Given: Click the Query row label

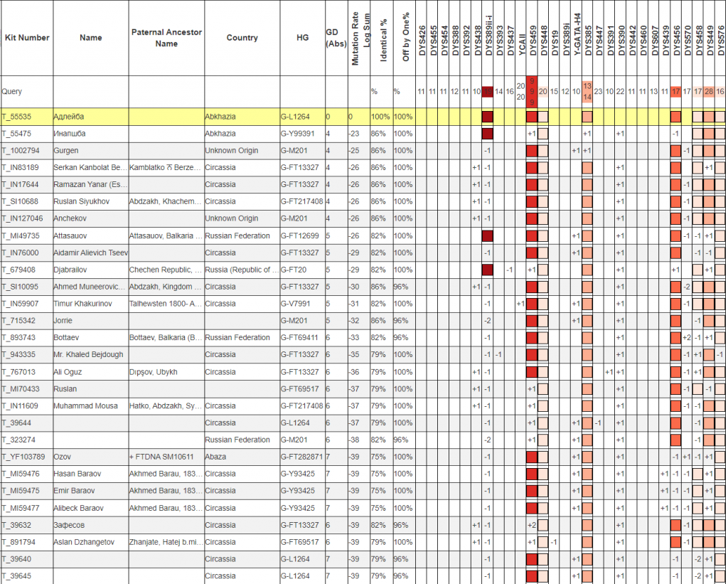Looking at the screenshot, I should point(11,92).
